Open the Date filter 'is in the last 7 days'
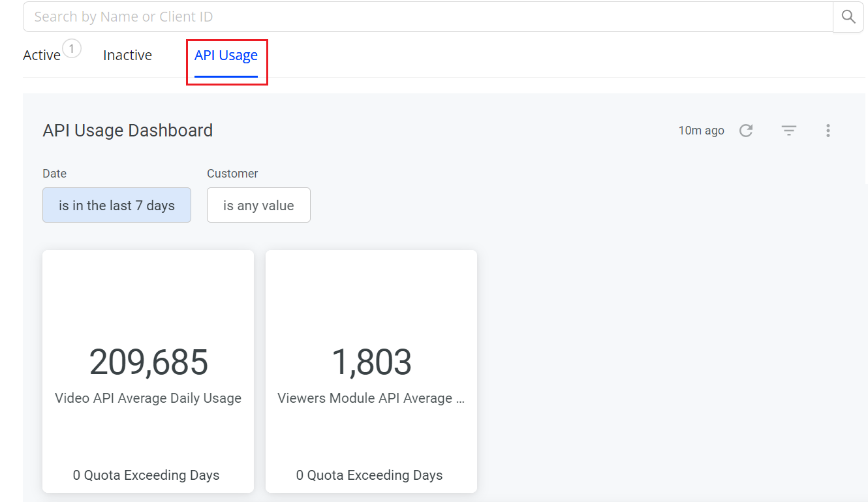Viewport: 868px width, 502px height. coord(117,206)
